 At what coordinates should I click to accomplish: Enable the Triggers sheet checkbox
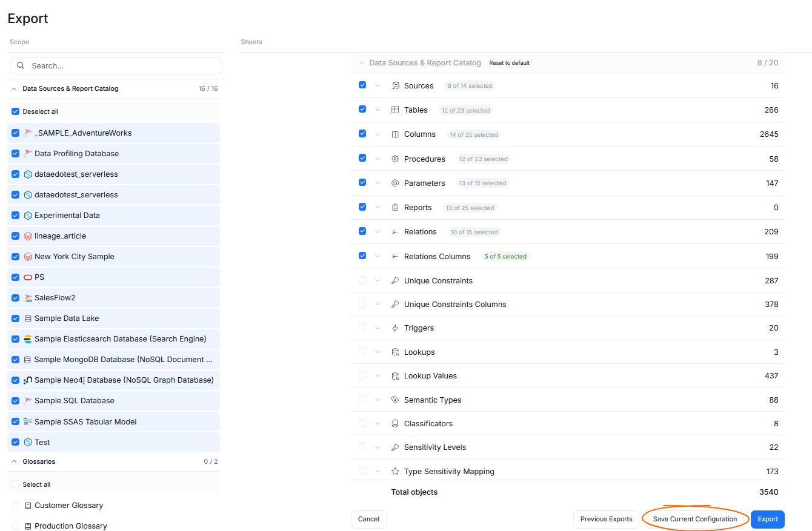click(362, 328)
